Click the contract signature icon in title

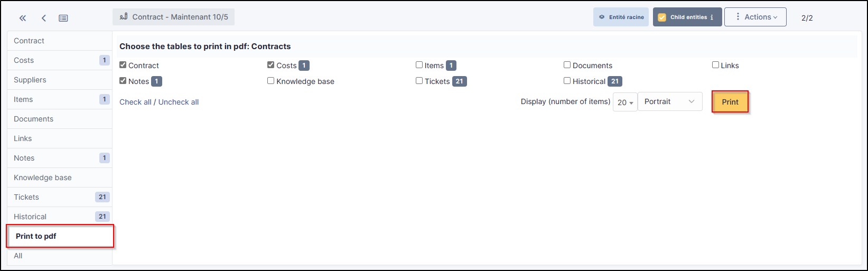click(x=124, y=17)
